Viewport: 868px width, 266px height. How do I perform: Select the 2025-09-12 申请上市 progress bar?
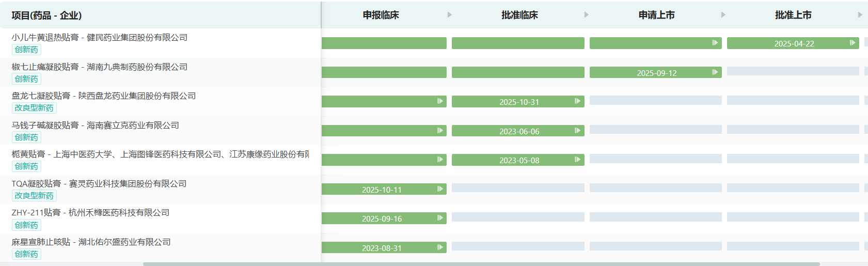click(x=656, y=73)
